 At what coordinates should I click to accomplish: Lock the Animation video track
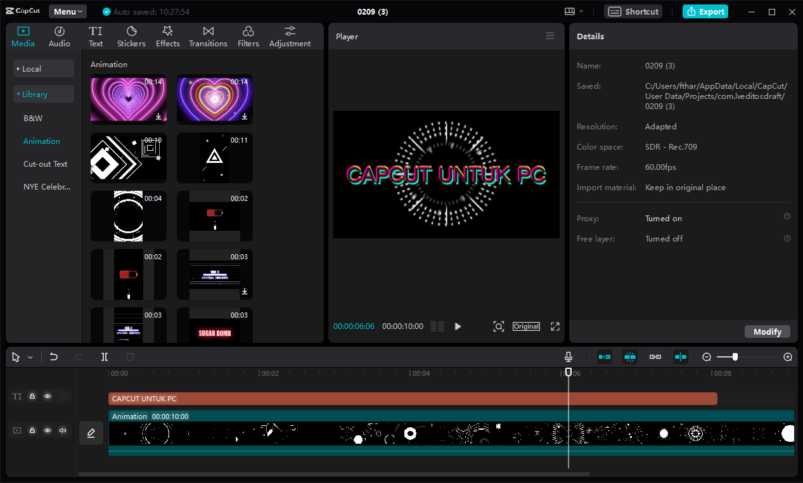tap(32, 430)
